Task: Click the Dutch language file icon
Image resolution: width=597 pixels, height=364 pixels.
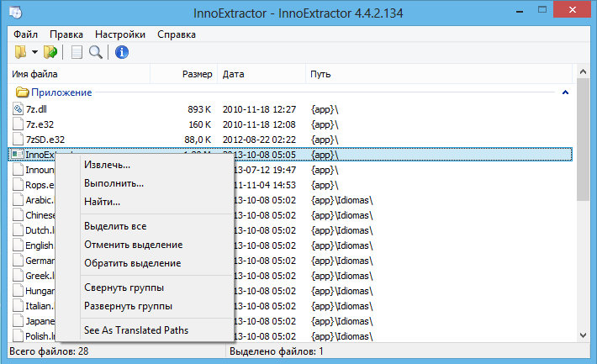Action: point(18,230)
